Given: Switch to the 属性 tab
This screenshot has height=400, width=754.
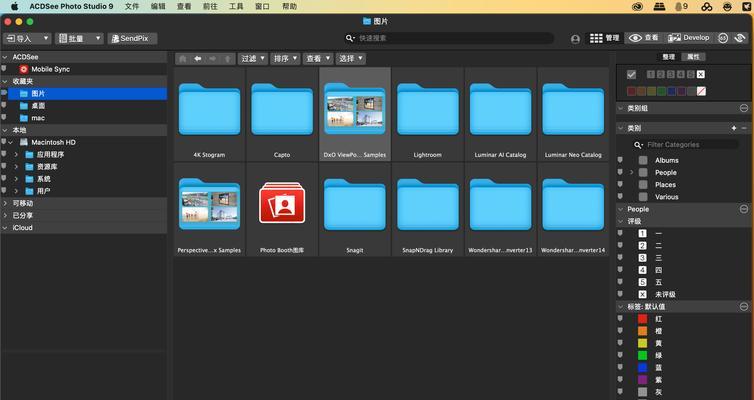Looking at the screenshot, I should click(x=693, y=57).
